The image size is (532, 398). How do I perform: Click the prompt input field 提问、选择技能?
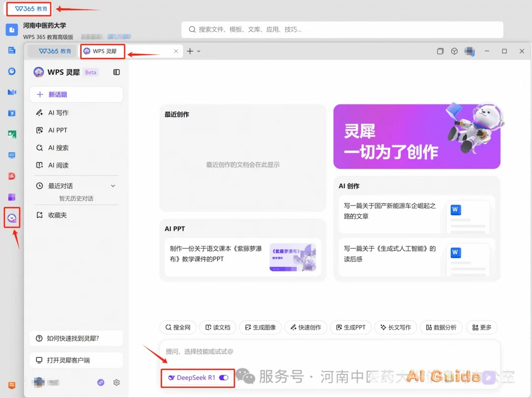coord(330,352)
